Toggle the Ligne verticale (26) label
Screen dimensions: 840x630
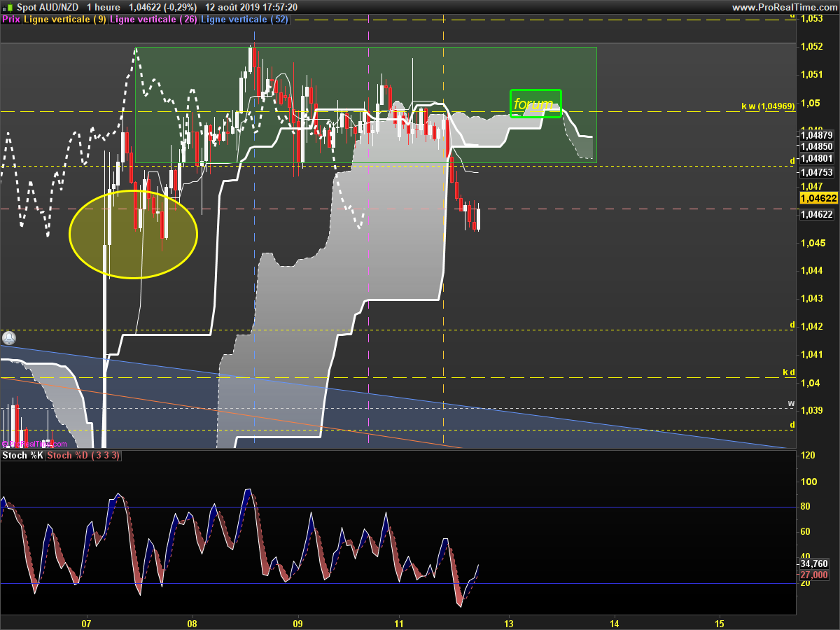pos(153,20)
